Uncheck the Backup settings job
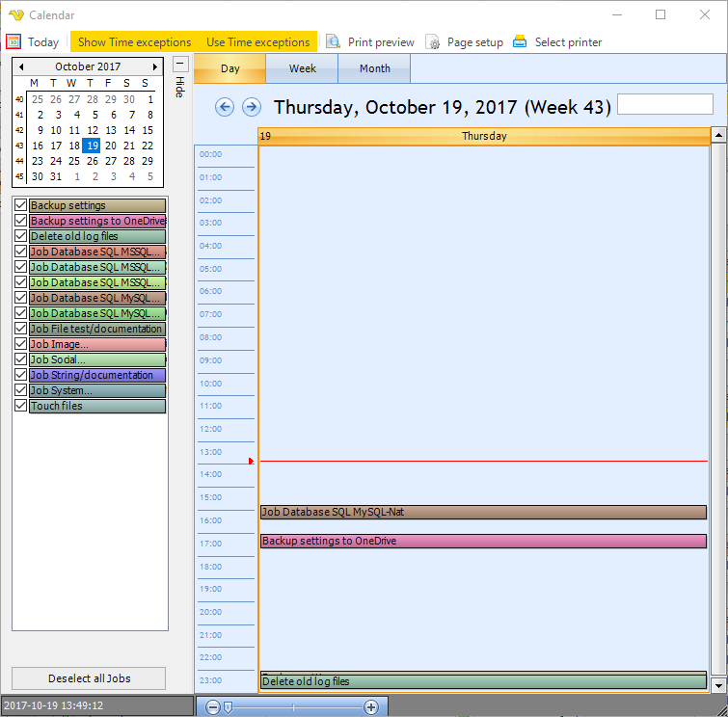Screen dimensions: 728x717 (20, 205)
